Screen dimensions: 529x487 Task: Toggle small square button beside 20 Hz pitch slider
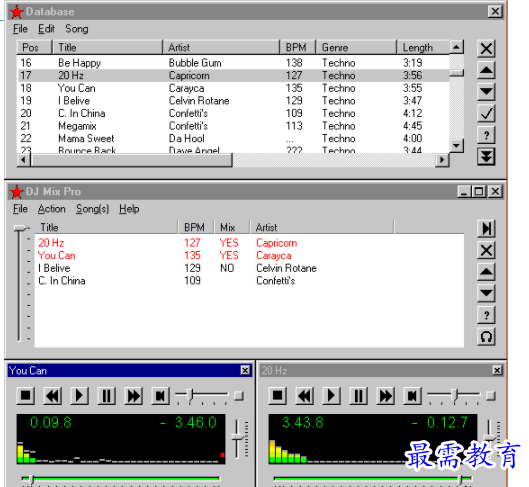pos(491,395)
